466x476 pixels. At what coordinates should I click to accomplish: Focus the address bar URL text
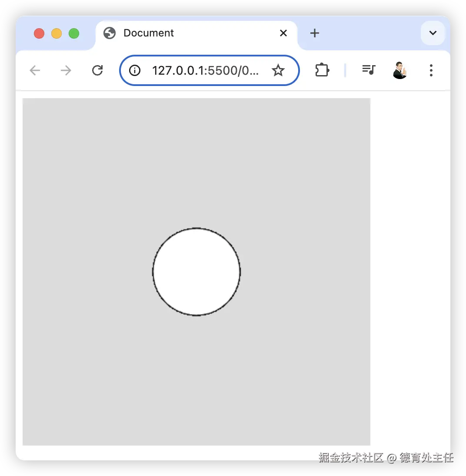[205, 70]
